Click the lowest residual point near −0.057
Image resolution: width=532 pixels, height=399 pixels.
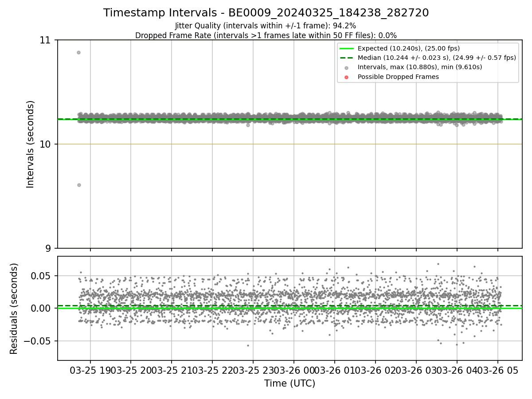(x=248, y=345)
